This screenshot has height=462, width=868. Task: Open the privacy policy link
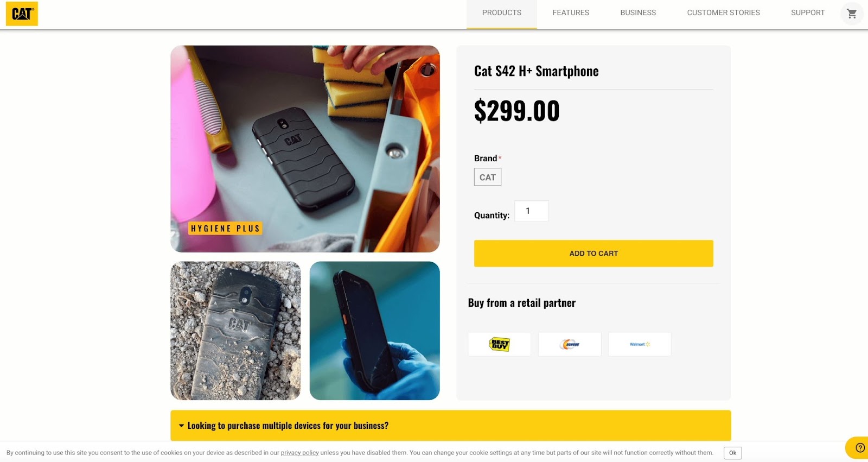299,453
